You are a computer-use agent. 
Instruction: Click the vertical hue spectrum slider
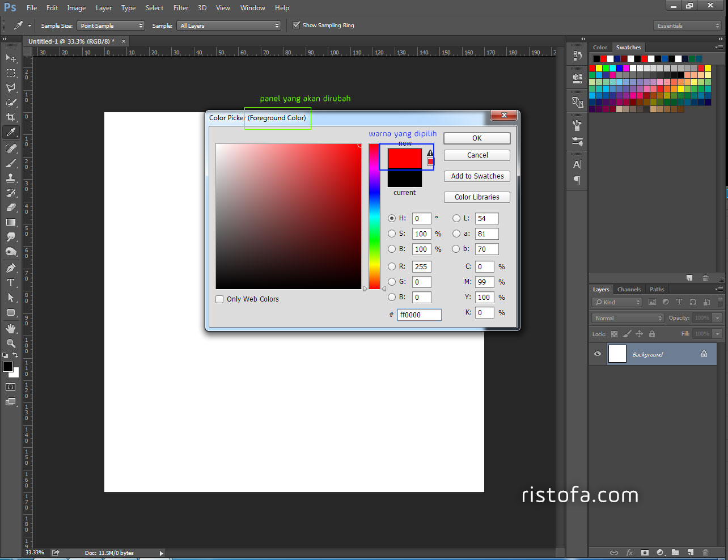[374, 217]
